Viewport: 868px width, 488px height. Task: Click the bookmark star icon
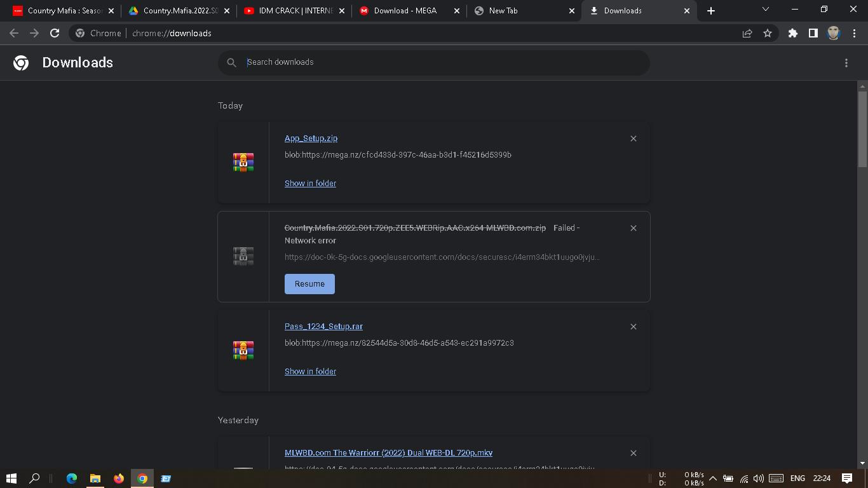pyautogui.click(x=768, y=33)
